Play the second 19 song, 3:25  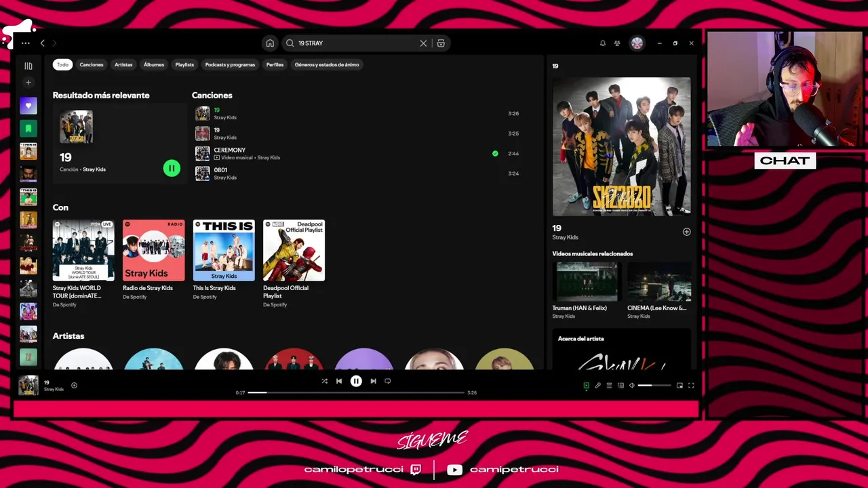click(x=357, y=134)
